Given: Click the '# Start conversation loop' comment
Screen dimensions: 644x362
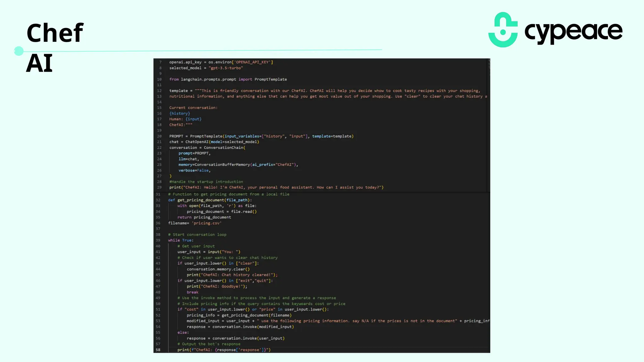Looking at the screenshot, I should [x=197, y=235].
